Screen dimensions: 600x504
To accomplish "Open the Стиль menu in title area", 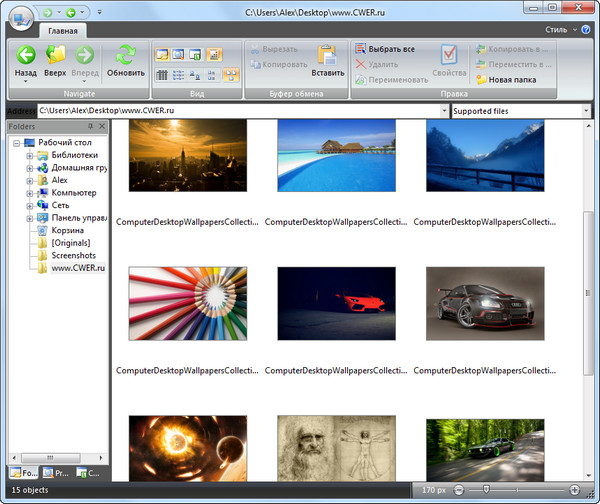I will coord(557,29).
